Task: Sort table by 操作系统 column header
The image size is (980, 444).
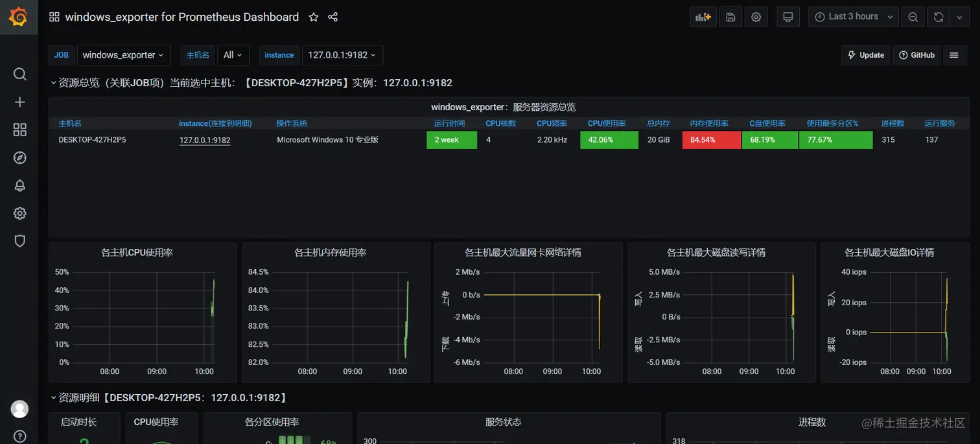Action: click(x=292, y=123)
